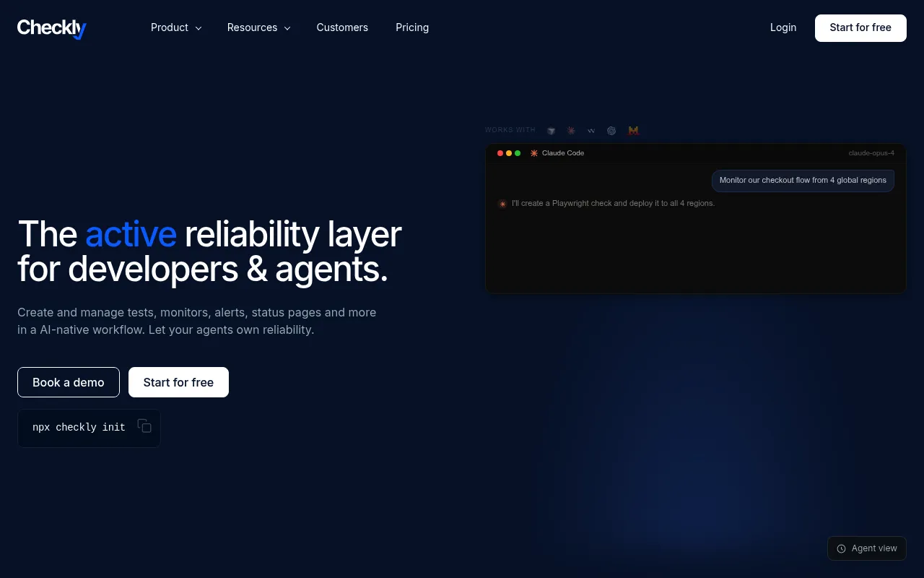The image size is (924, 578).
Task: Click the red terminal window dot
Action: pos(500,153)
